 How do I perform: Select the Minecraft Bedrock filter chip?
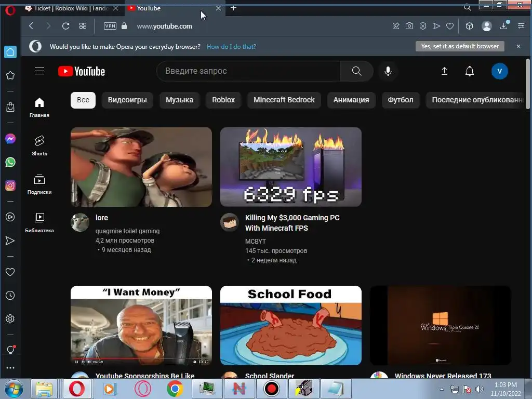[284, 100]
